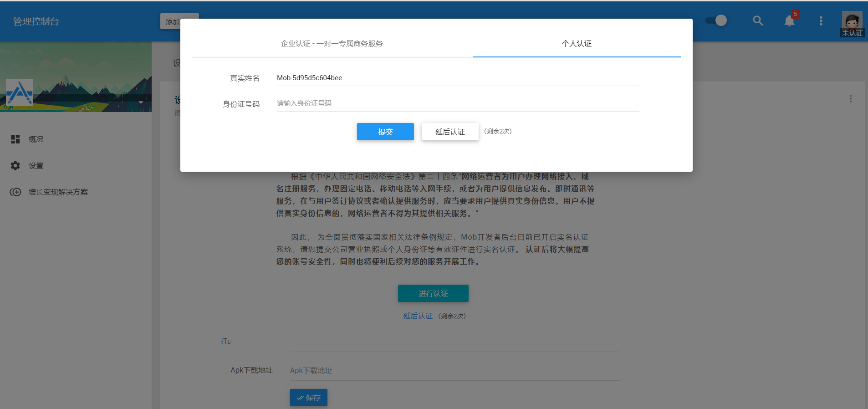Open 增长变现解决方案 menu item
The height and width of the screenshot is (409, 868).
pos(58,192)
